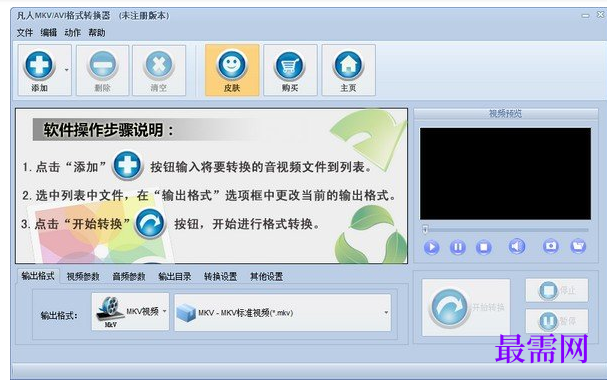
Task: Click the 视频预览 panel header
Action: [506, 113]
